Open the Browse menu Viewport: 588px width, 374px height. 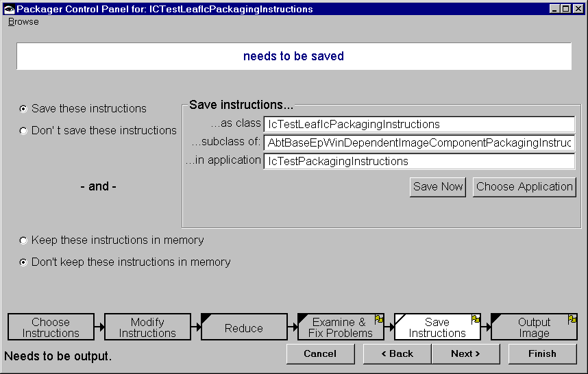[23, 21]
